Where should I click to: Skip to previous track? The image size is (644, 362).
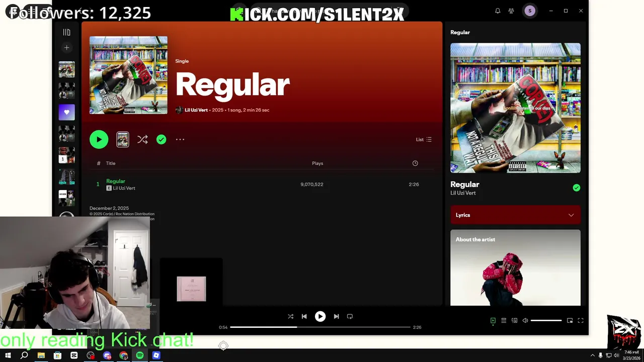click(304, 316)
